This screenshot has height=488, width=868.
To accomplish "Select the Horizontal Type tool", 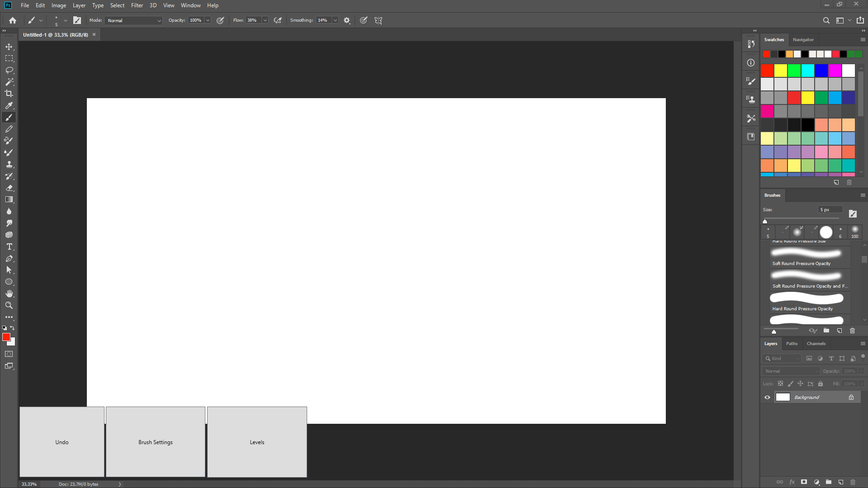I will tap(9, 246).
